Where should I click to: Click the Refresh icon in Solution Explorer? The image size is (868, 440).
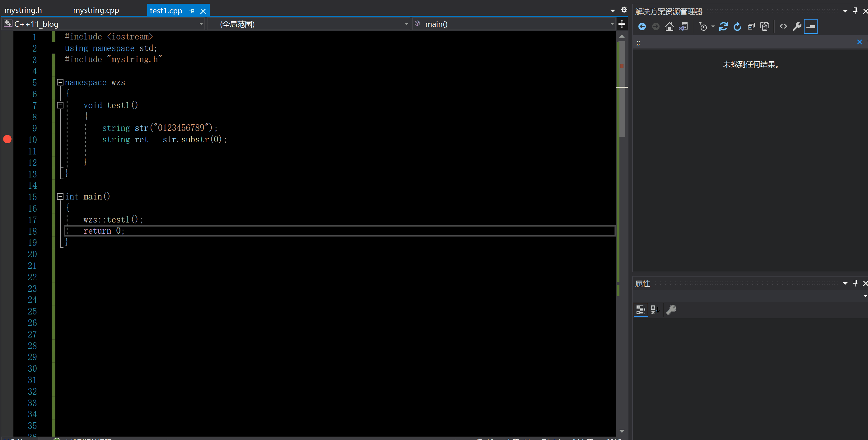pyautogui.click(x=737, y=26)
